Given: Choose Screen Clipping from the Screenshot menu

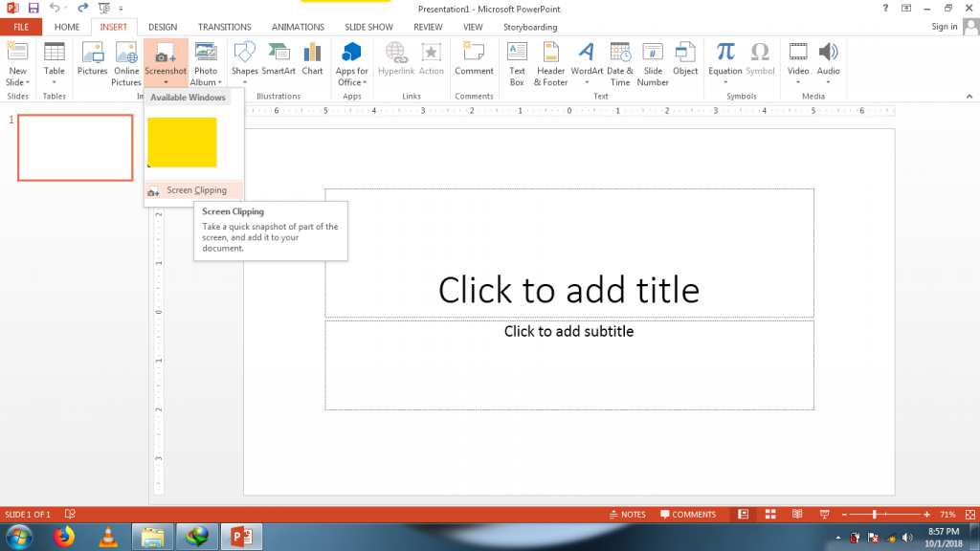Looking at the screenshot, I should [195, 190].
